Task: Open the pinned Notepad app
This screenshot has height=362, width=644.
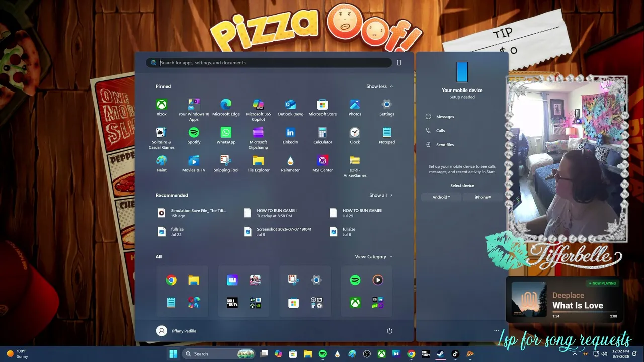Action: click(387, 135)
